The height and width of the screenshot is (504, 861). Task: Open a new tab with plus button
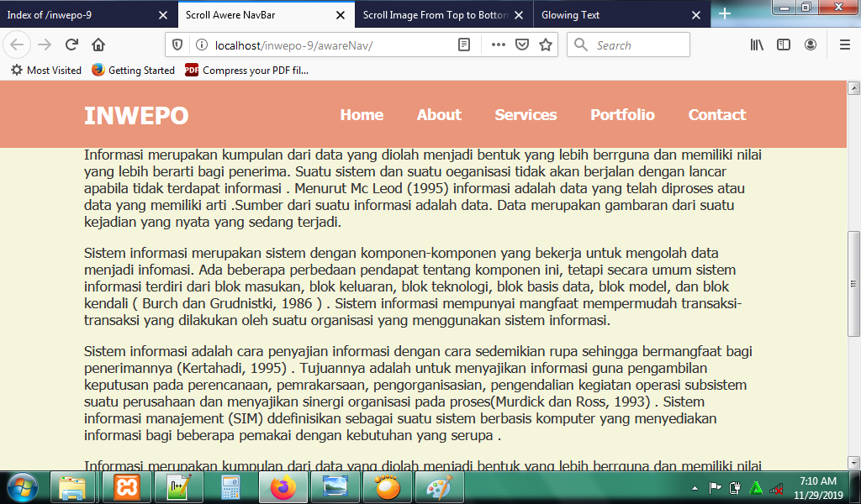pyautogui.click(x=725, y=13)
